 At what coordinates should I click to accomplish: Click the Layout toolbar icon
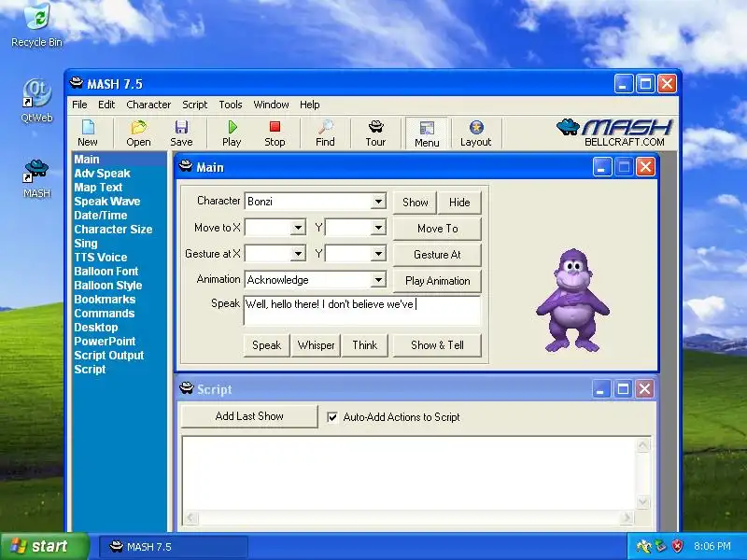point(475,133)
